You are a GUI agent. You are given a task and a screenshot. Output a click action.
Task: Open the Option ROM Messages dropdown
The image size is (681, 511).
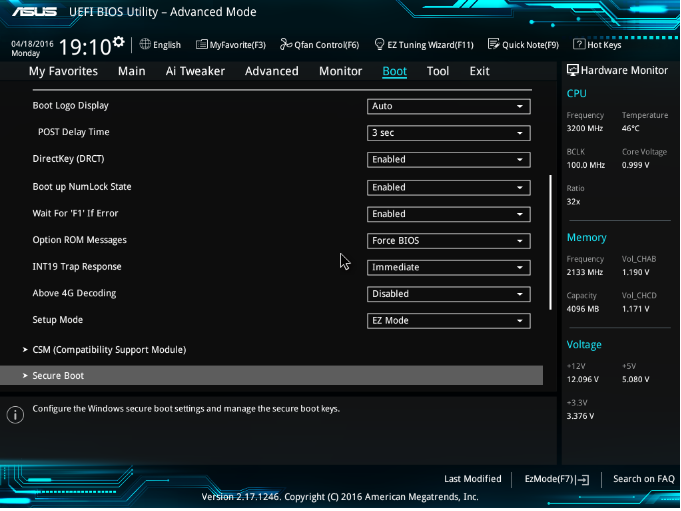(449, 241)
